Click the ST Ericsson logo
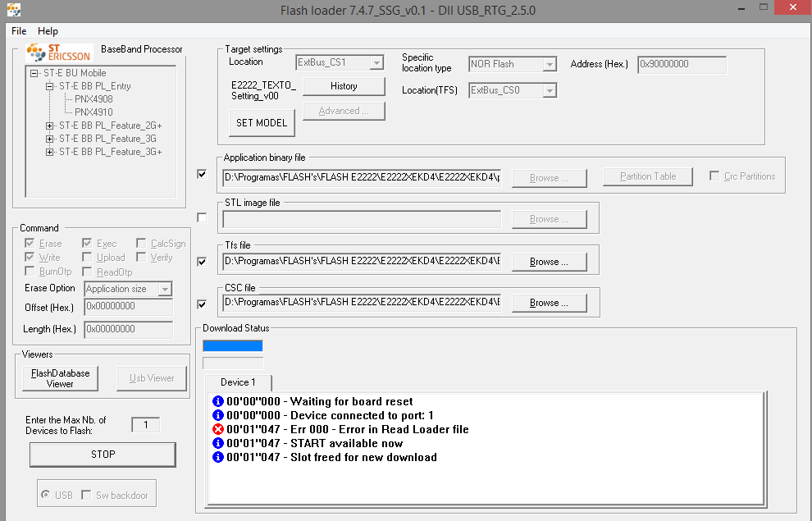Viewport: 812px width, 521px height. 60,53
